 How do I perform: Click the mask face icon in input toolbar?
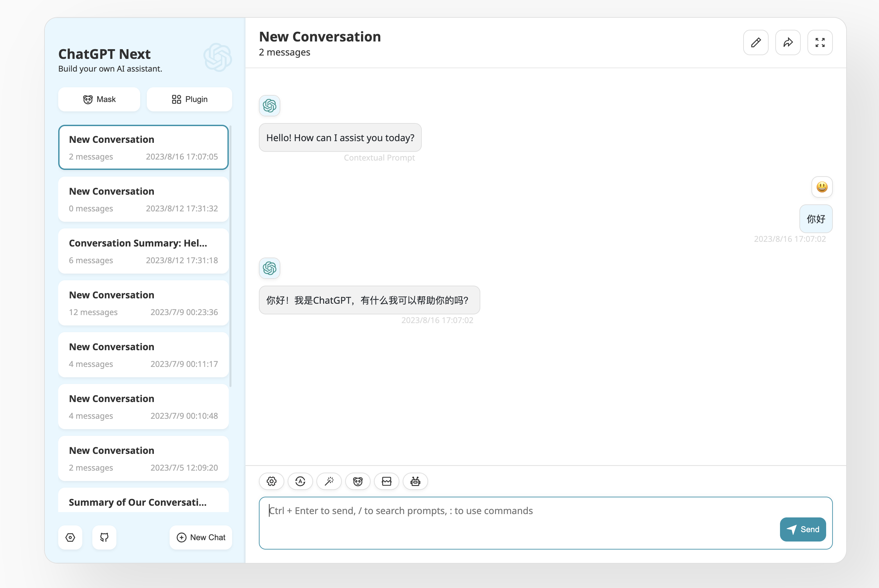click(358, 481)
